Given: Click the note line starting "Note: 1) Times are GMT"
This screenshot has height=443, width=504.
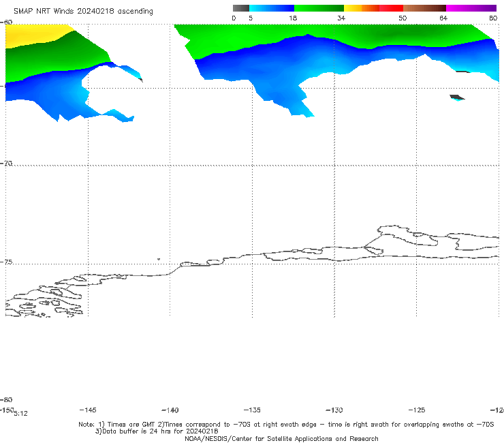Looking at the screenshot, I should tap(286, 425).
